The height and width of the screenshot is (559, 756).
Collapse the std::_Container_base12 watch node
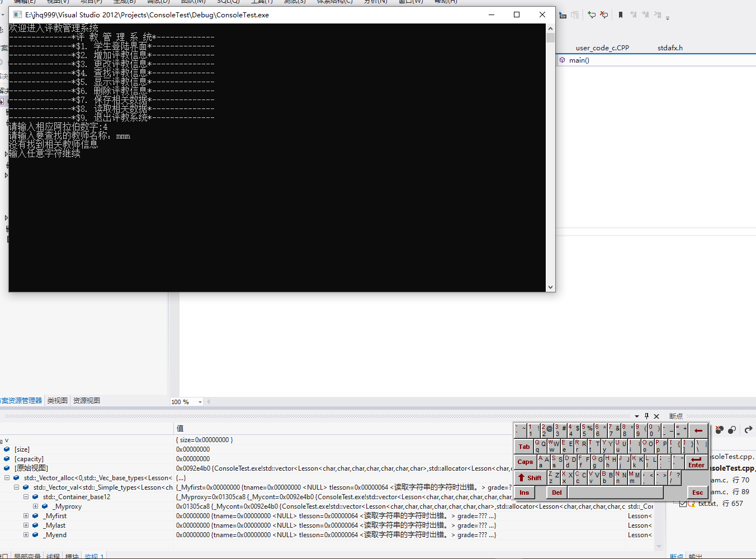[x=26, y=497]
